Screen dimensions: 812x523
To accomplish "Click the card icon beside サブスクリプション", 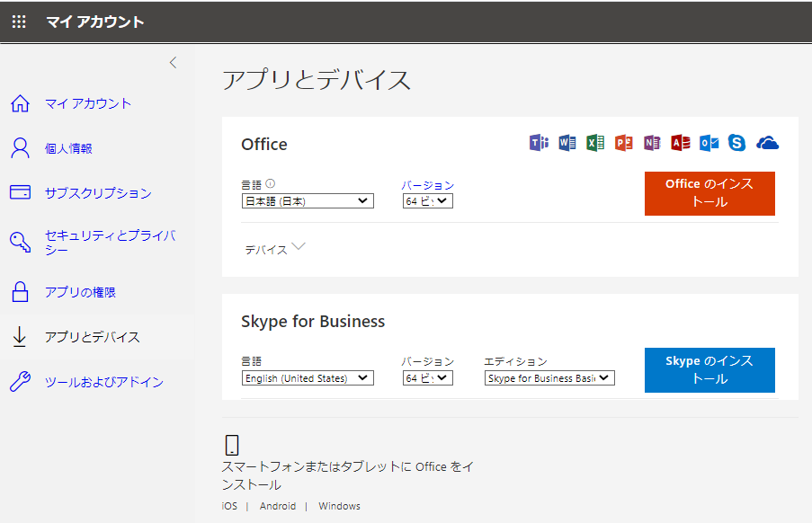I will tap(20, 192).
